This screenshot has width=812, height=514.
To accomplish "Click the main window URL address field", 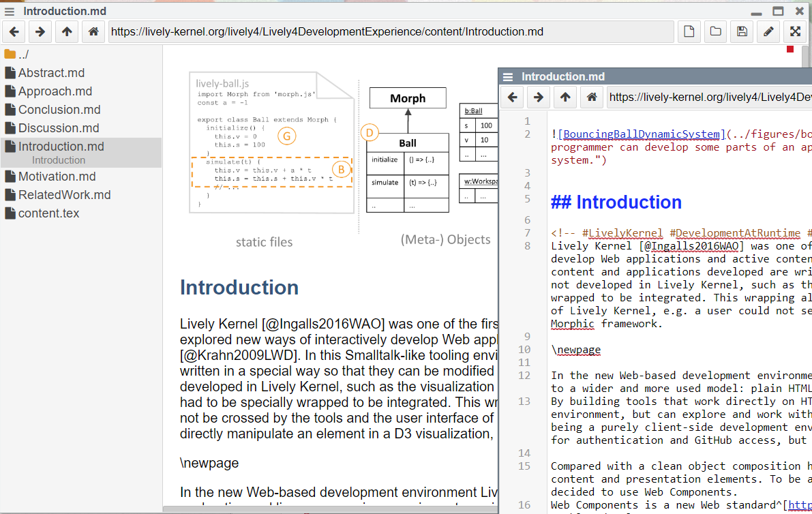I will (391, 31).
